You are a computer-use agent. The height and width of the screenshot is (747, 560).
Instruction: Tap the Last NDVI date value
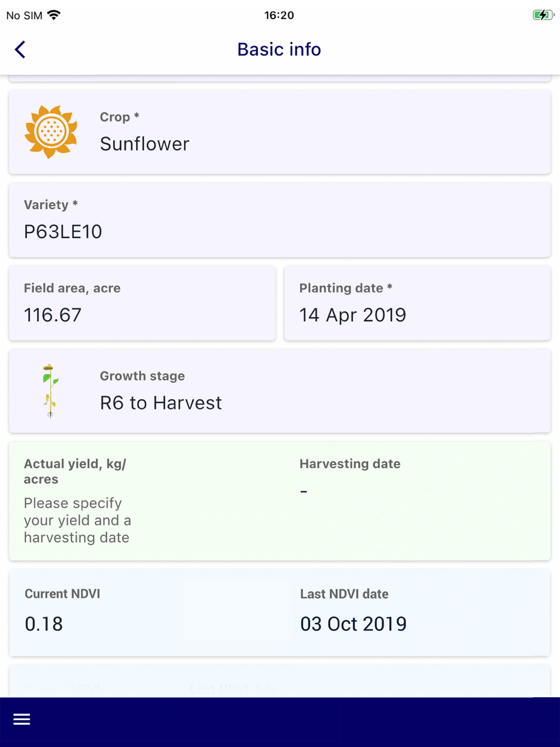point(353,624)
